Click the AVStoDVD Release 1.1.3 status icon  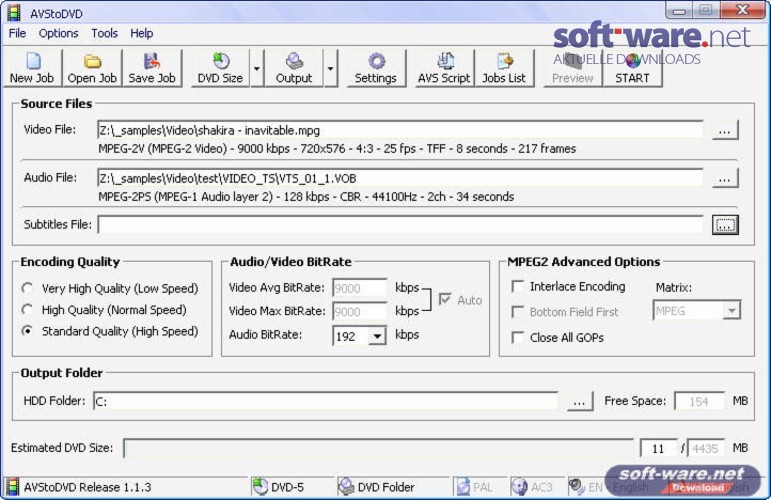13,487
